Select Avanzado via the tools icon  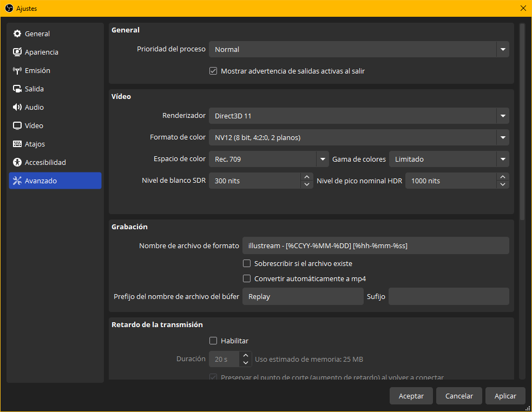click(17, 181)
